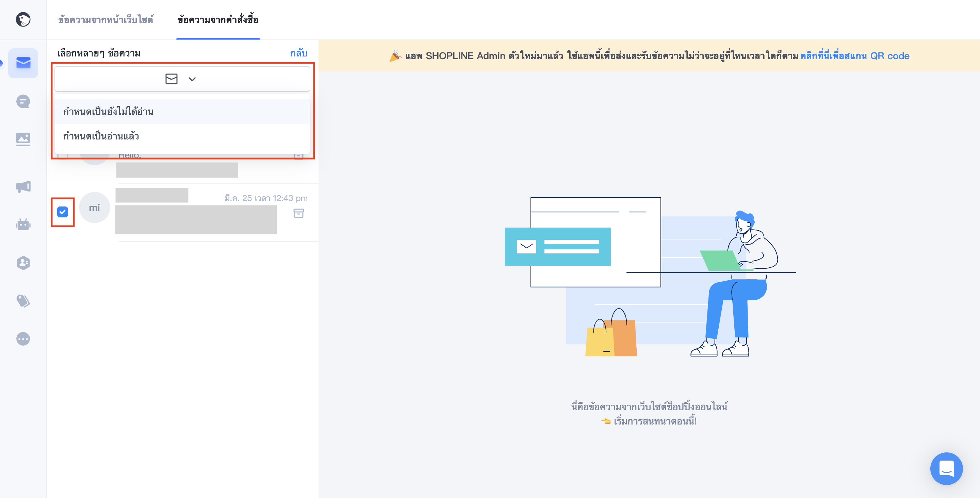Open the image gallery sidebar icon
980x498 pixels.
[23, 139]
